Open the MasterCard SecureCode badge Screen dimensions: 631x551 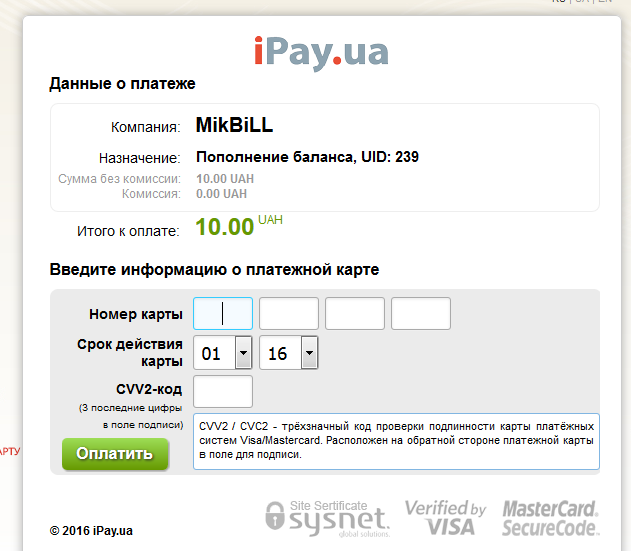[x=551, y=518]
